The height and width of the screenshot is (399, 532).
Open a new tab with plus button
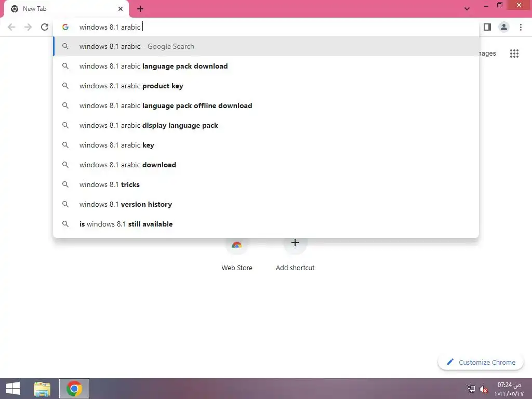[140, 9]
